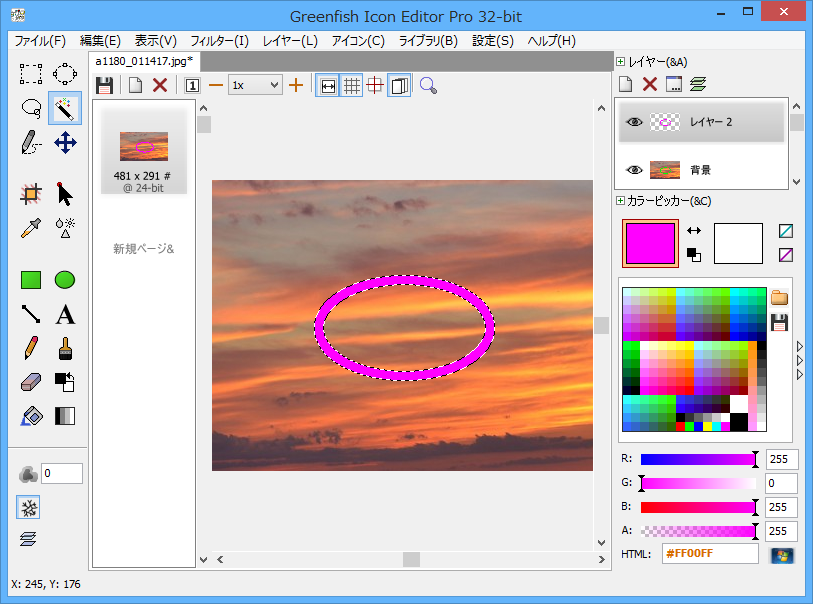Pick the Paint Bucket tool

coord(31,416)
